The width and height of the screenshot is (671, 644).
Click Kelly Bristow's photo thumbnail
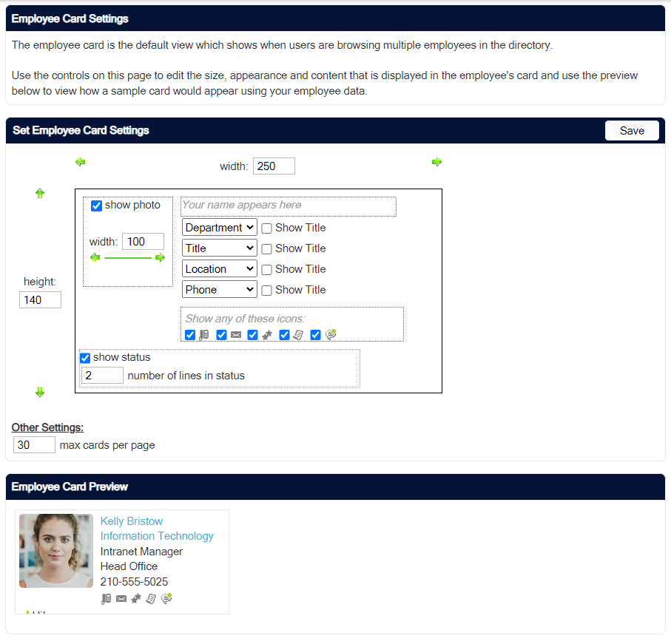[56, 551]
